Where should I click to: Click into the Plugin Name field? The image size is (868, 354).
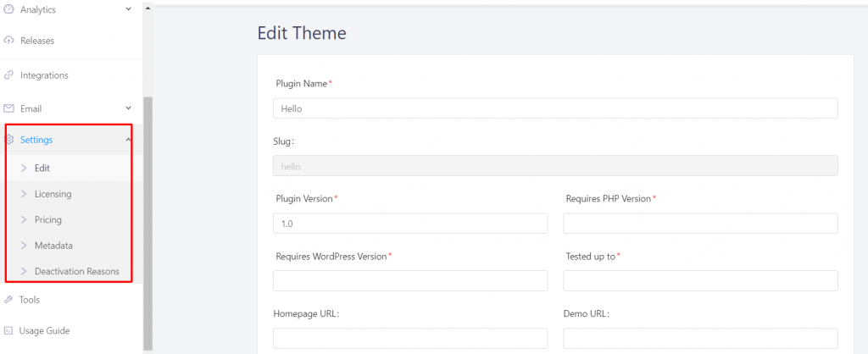pyautogui.click(x=555, y=108)
